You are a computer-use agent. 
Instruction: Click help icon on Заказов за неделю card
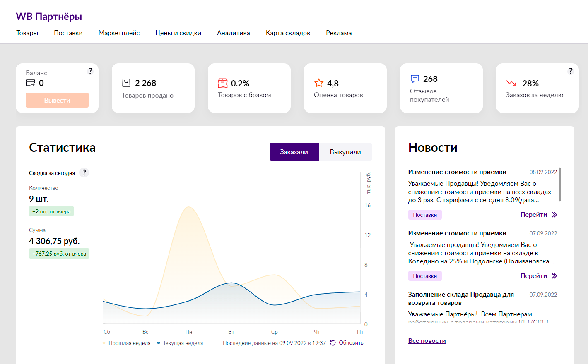pyautogui.click(x=571, y=71)
